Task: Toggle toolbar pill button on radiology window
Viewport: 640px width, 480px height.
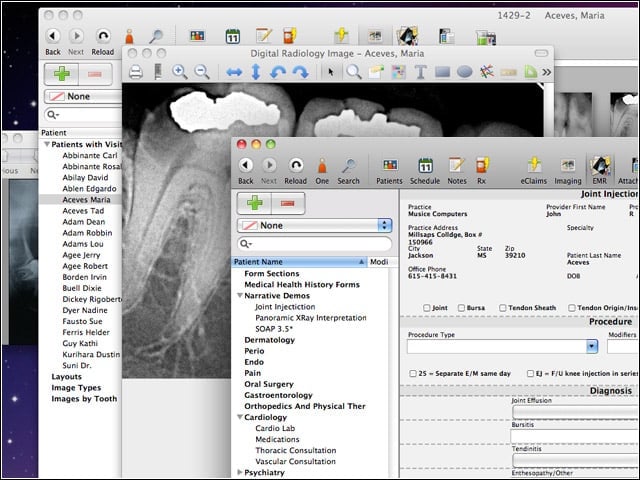Action: (541, 53)
